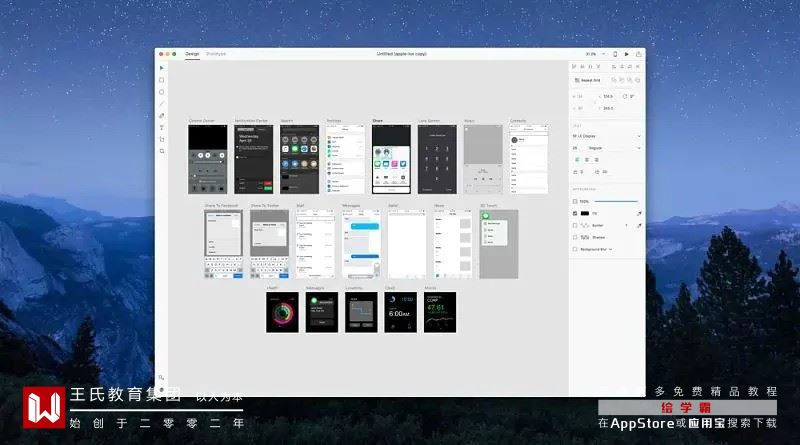The width and height of the screenshot is (800, 445).
Task: Adjust the opacity slider
Action: (616, 201)
